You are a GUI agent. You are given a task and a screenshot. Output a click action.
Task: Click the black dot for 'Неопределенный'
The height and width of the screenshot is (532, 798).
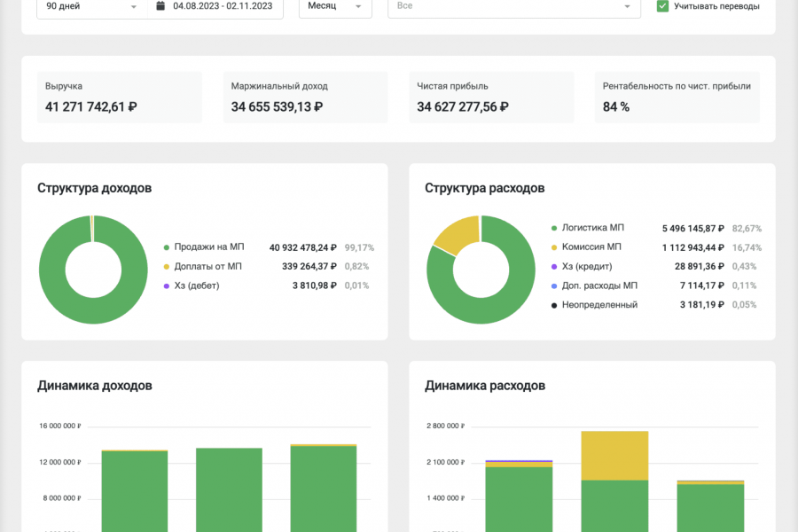[553, 305]
